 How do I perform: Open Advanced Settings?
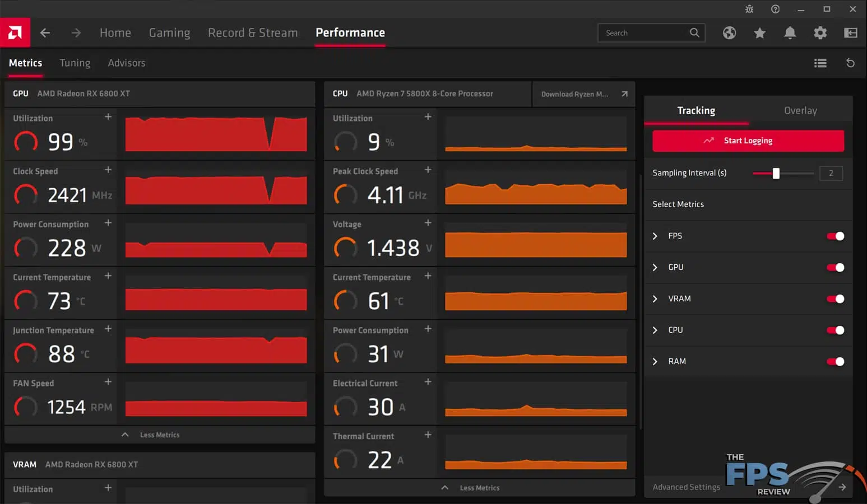click(686, 487)
